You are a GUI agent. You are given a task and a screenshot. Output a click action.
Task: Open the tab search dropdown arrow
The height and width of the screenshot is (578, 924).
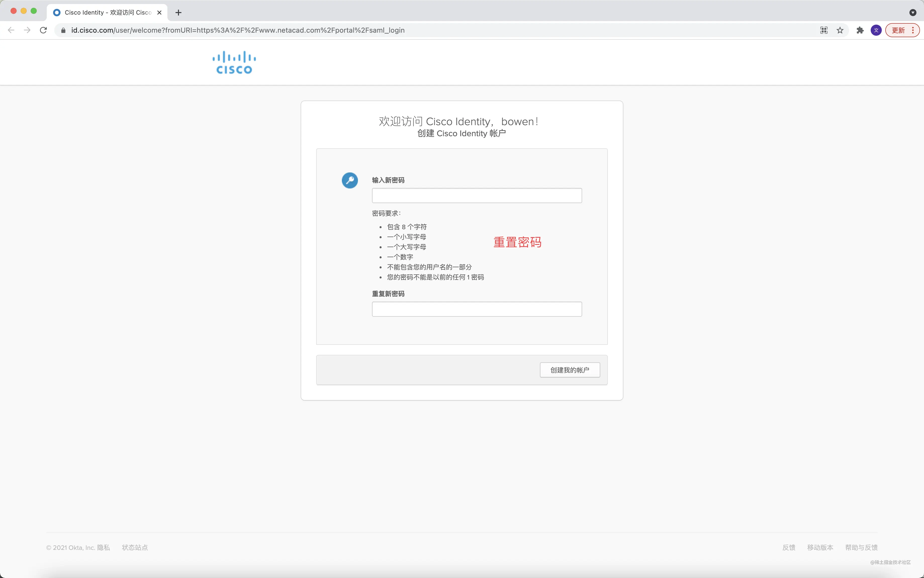coord(912,13)
